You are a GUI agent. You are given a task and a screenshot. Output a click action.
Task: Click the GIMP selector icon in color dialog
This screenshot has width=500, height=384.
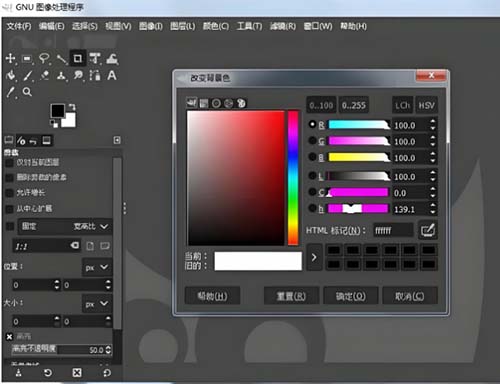pos(192,103)
